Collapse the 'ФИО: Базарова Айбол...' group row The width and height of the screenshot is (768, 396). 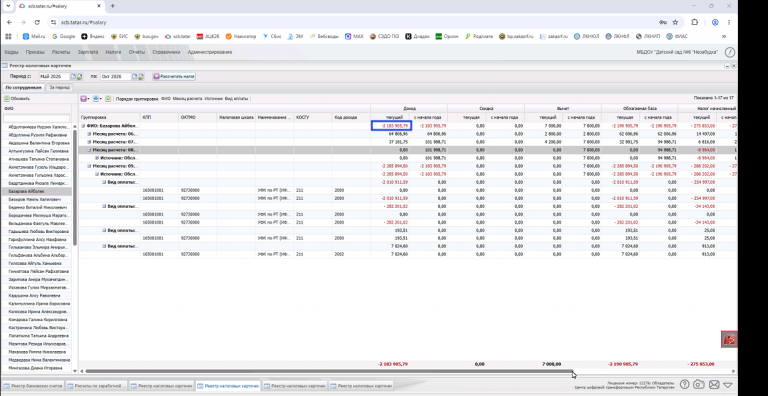coord(83,126)
